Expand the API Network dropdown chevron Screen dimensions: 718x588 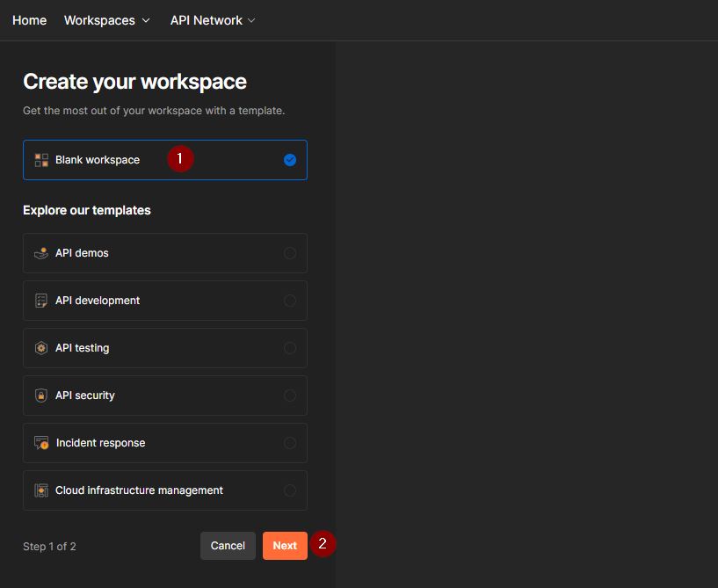pyautogui.click(x=251, y=20)
